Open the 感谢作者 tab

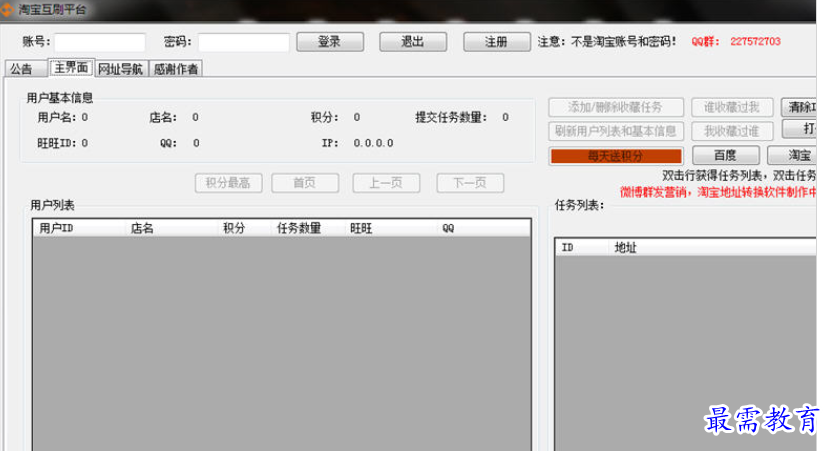[176, 69]
